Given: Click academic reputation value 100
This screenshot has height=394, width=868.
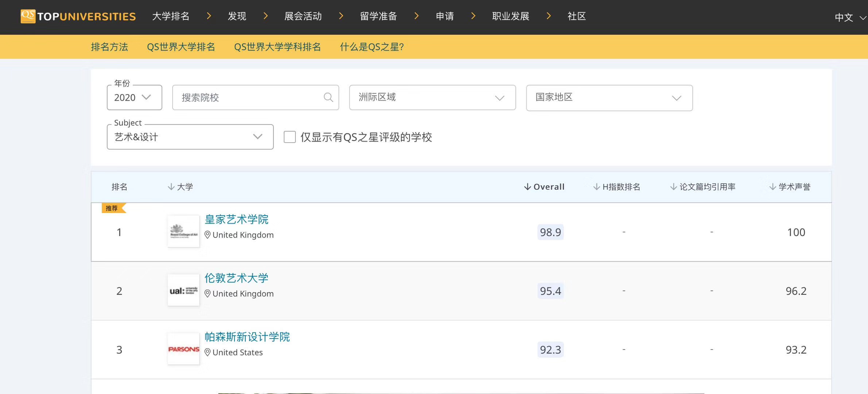Looking at the screenshot, I should (796, 232).
